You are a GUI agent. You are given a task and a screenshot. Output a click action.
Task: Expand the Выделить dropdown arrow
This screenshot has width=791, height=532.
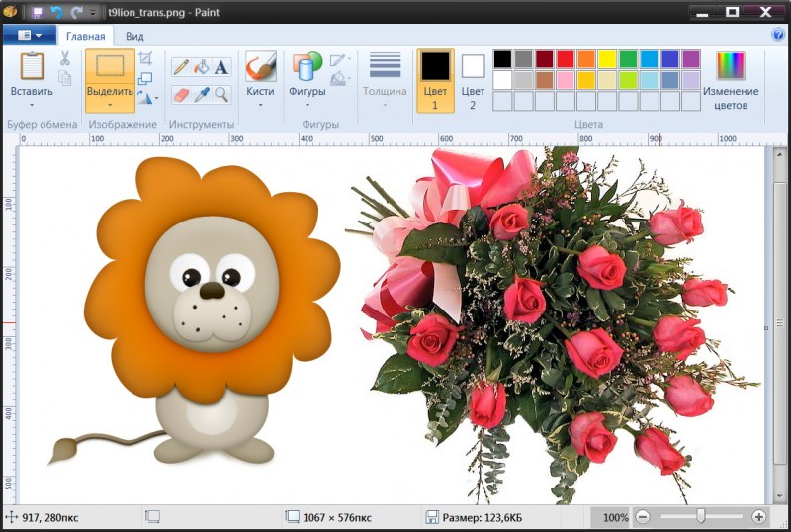click(x=110, y=106)
